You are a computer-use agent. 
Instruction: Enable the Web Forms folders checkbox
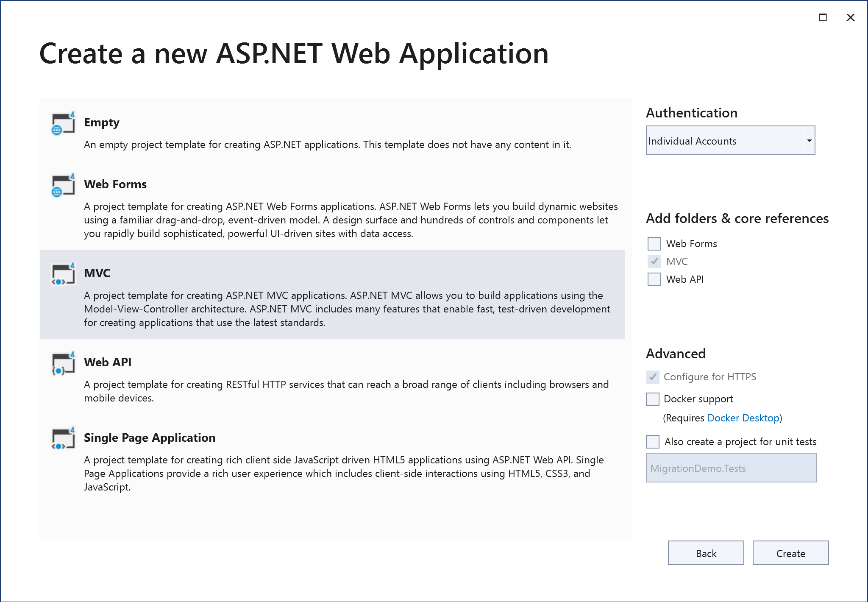click(x=654, y=244)
